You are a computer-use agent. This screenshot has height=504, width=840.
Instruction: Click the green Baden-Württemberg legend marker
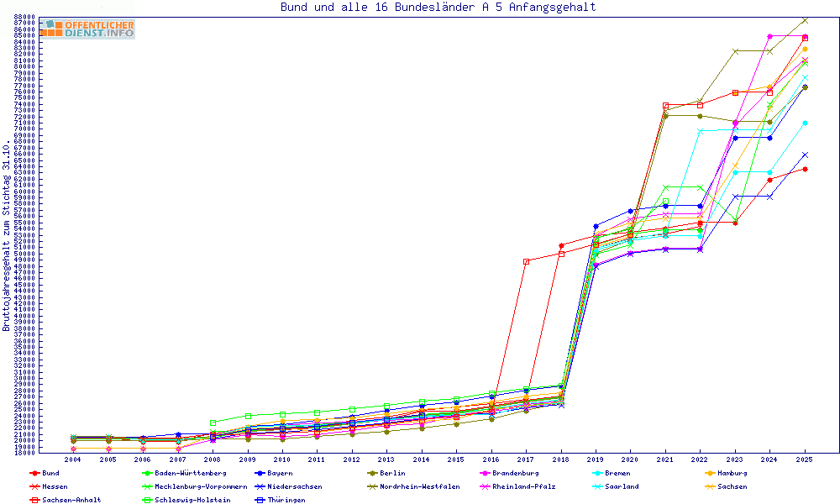[x=146, y=473]
